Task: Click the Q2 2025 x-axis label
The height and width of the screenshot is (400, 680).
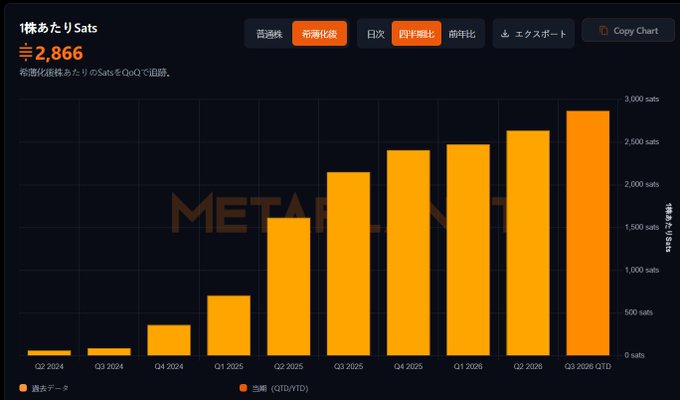Action: click(288, 367)
